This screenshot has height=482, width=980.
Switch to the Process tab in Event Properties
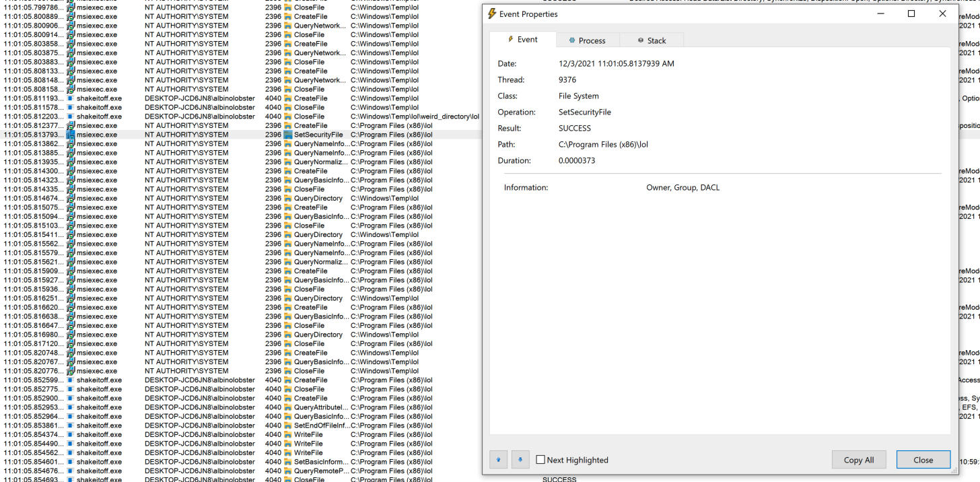point(588,40)
